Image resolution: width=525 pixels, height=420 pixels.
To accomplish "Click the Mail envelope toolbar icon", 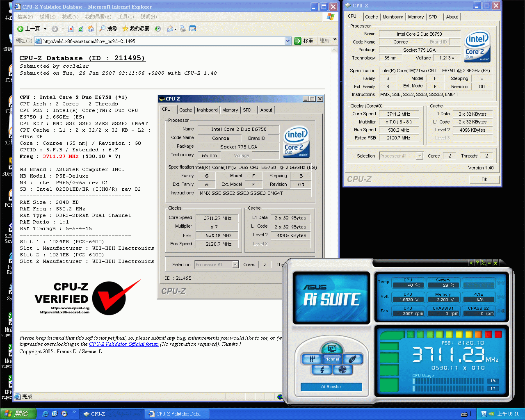I will coord(170,29).
